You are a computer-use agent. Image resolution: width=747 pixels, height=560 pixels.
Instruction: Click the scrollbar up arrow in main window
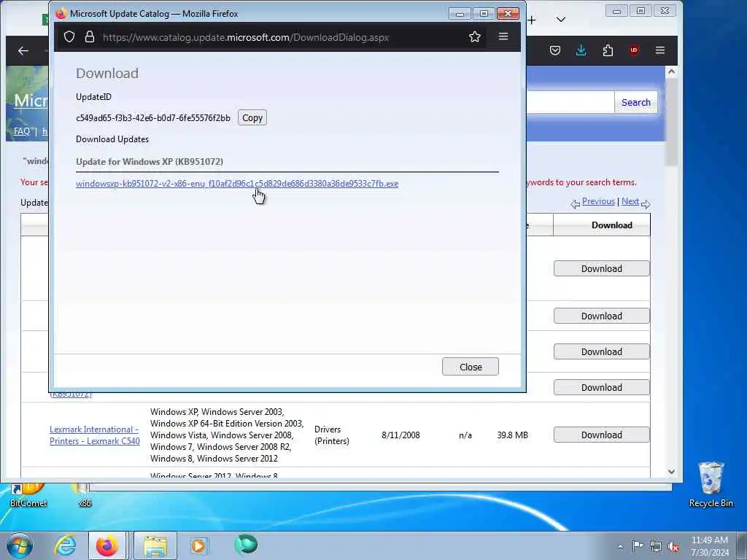671,72
